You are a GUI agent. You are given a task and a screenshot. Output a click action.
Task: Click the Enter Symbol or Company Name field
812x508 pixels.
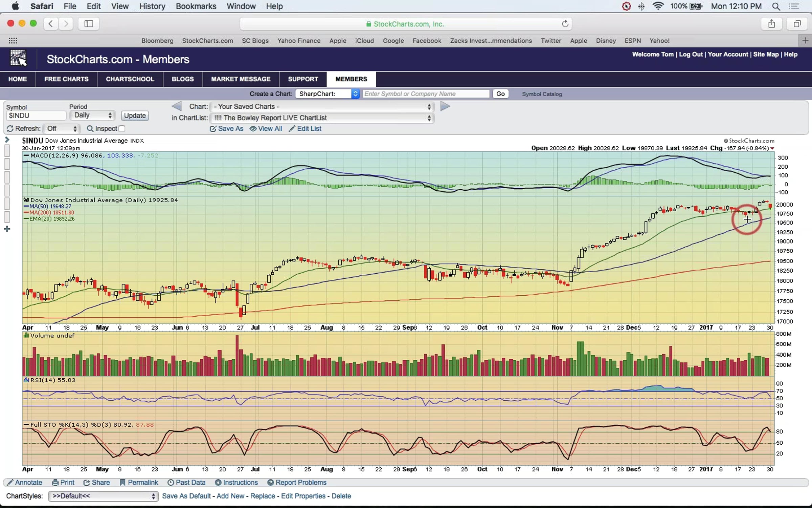pyautogui.click(x=426, y=94)
